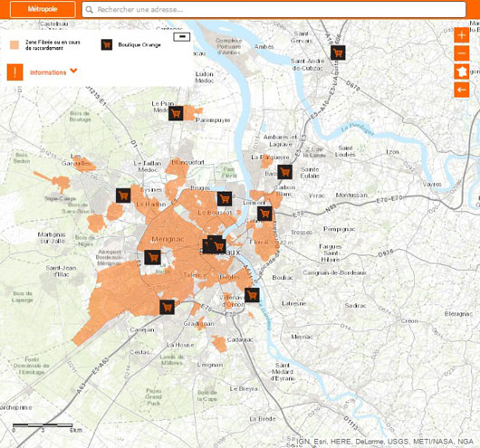Viewport: 480px width, 448px height.
Task: Click the Zone Fibrée legend color swatch
Action: pyautogui.click(x=14, y=45)
